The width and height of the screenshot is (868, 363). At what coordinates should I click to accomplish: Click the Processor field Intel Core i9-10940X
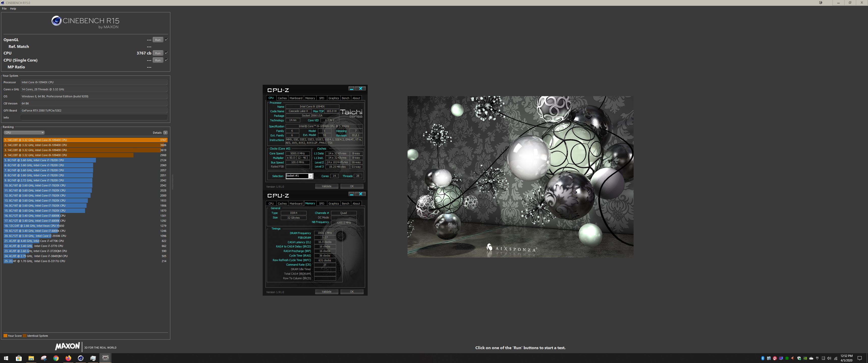coord(94,82)
